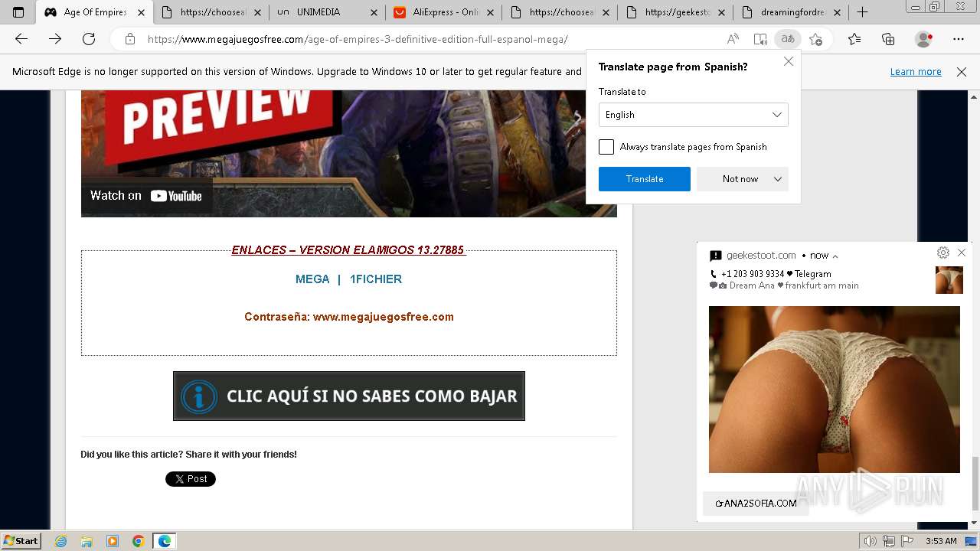Viewport: 980px width, 551px height.
Task: Open Windows Media Player from taskbar
Action: pyautogui.click(x=113, y=541)
